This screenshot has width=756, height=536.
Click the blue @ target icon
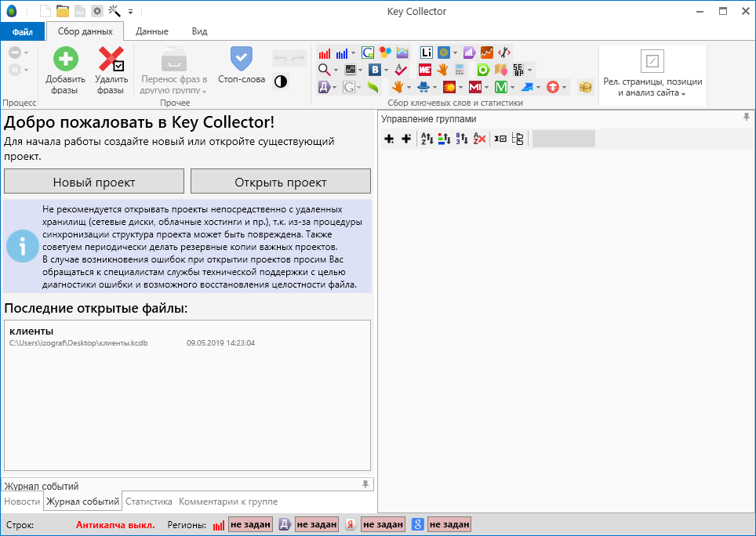[444, 53]
